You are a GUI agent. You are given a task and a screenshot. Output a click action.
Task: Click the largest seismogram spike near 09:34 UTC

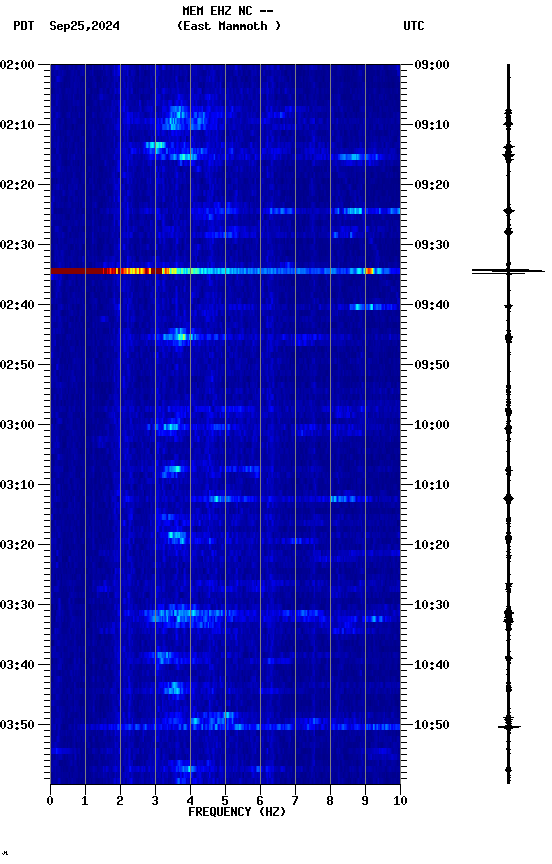pyautogui.click(x=508, y=271)
